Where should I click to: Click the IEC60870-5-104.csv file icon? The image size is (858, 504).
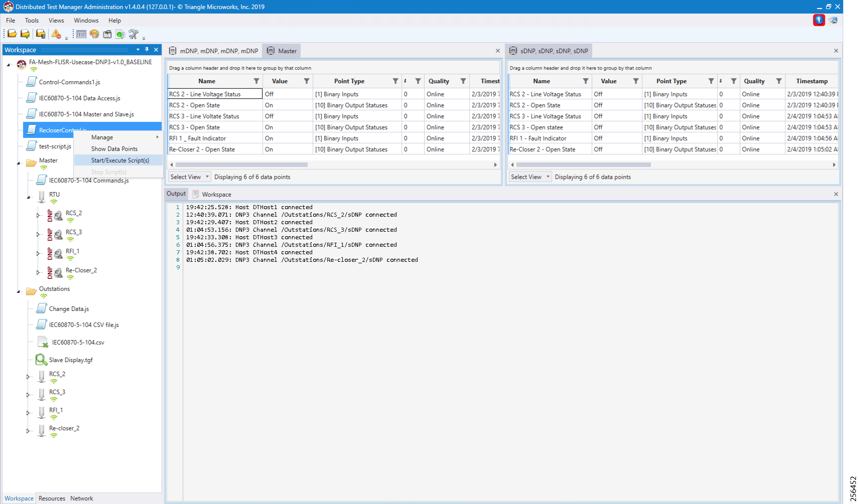43,342
